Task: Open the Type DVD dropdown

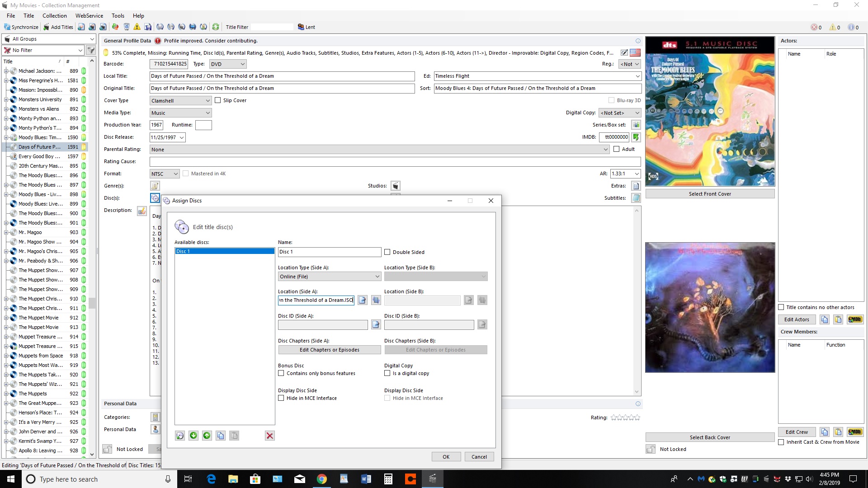Action: pyautogui.click(x=228, y=64)
